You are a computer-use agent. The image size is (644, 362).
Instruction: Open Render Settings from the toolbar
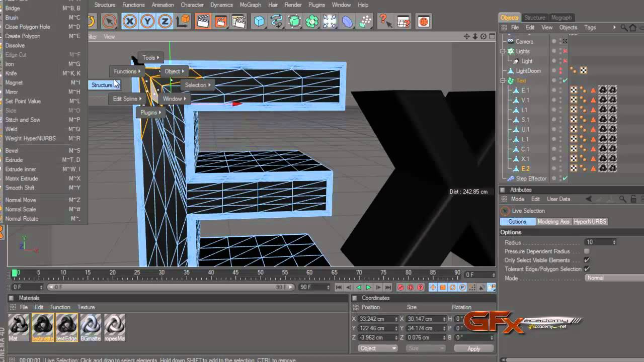(x=239, y=21)
